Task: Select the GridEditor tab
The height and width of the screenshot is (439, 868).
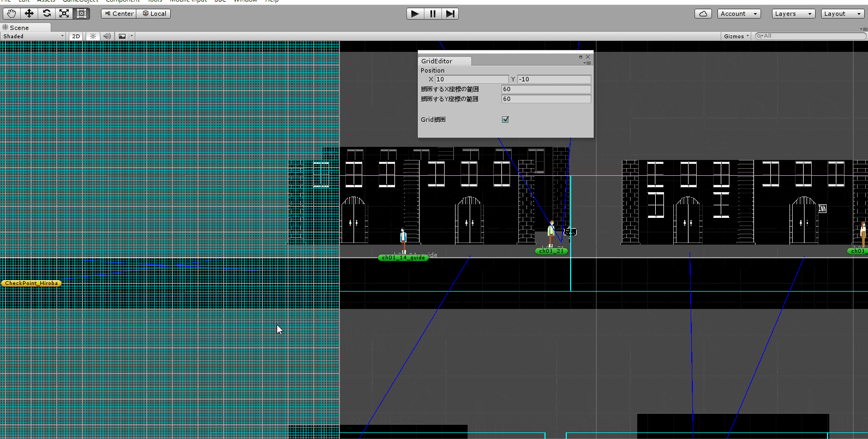Action: (x=444, y=61)
